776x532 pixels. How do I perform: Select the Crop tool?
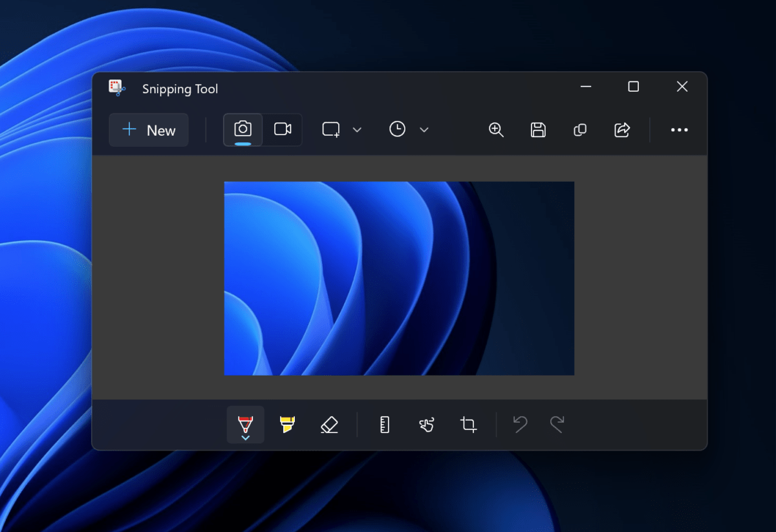[468, 424]
